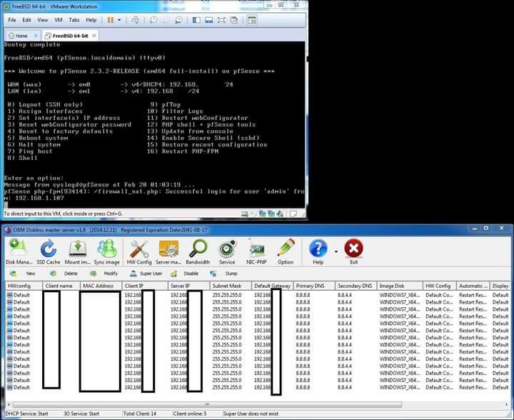Click the red Exit icon
The image size is (514, 420).
pos(353,252)
